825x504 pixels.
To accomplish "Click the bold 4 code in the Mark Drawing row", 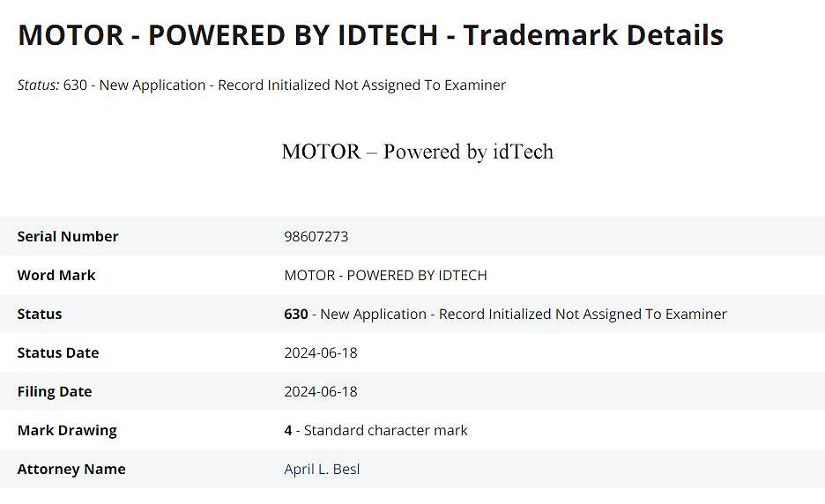I will (x=288, y=430).
